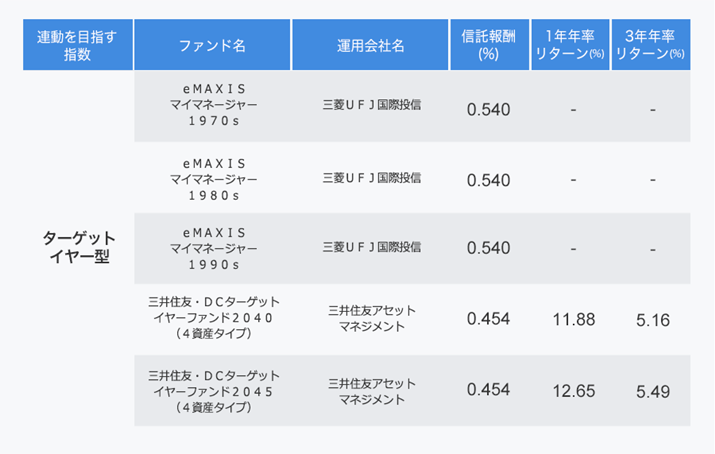The image size is (715, 454).
Task: Click 三井住友・DCターゲットイヤーファンド2040 fund name
Action: click(213, 318)
